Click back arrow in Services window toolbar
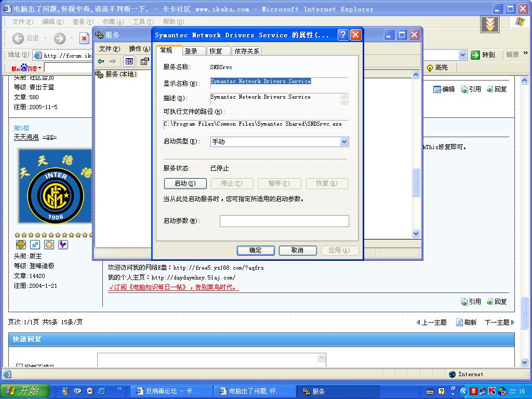This screenshot has width=532, height=399. point(101,61)
